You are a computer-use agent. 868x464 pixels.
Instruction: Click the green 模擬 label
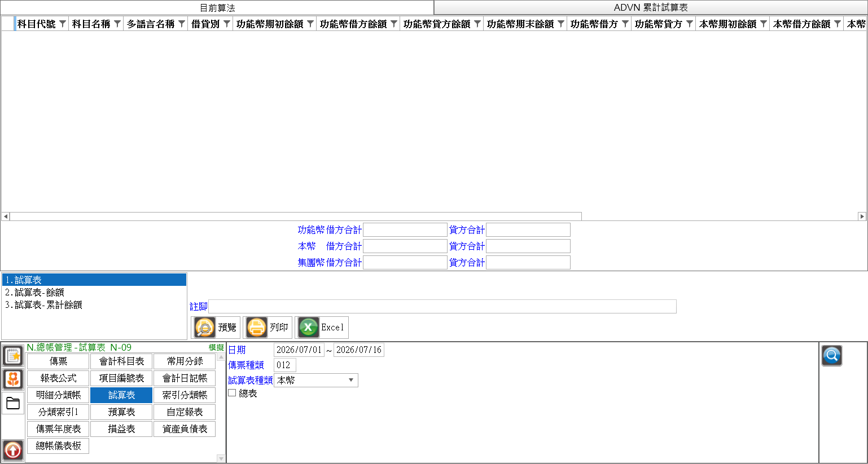(x=216, y=348)
